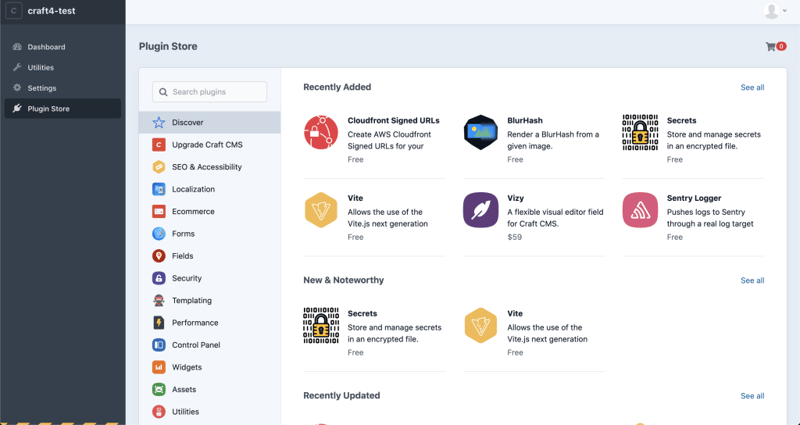Click the BlurHash plugin icon
The height and width of the screenshot is (425, 800).
point(481,132)
